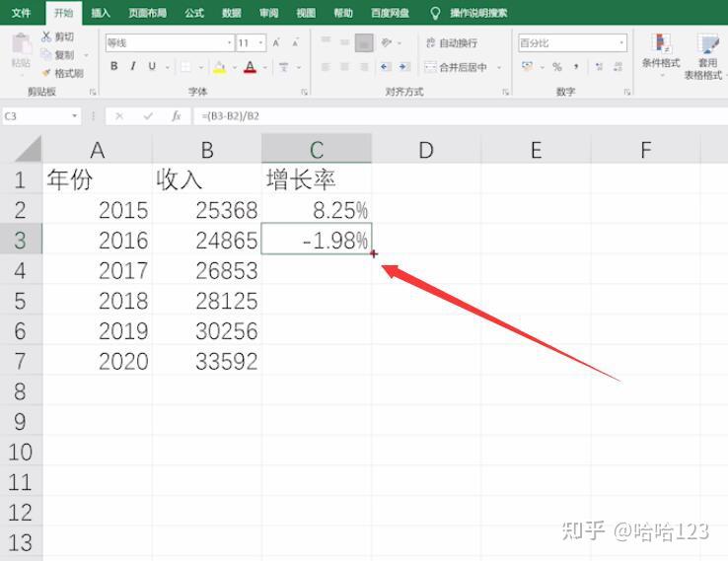Screen dimensions: 728x561
Task: Decrease indent arrow icon
Action: pyautogui.click(x=385, y=67)
